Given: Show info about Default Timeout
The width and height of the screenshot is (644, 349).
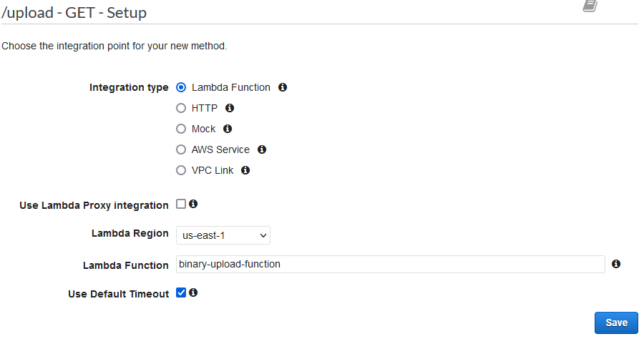Looking at the screenshot, I should coord(193,293).
